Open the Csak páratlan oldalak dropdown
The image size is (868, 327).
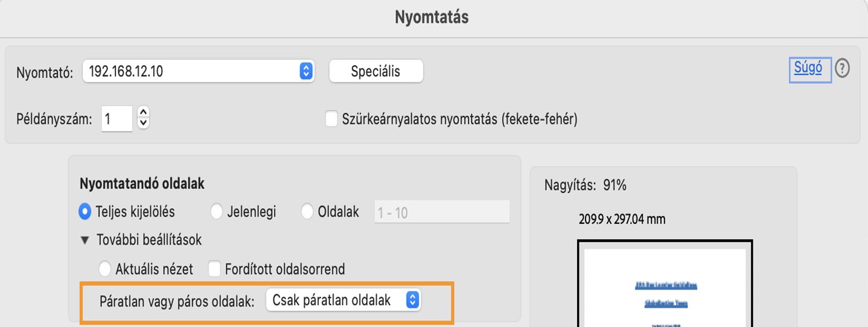(343, 300)
